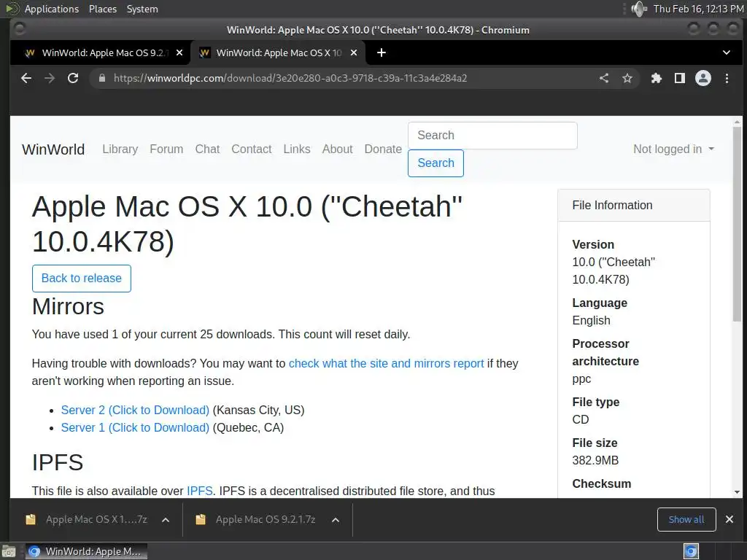The width and height of the screenshot is (747, 560).
Task: Expand options for Mac OS X download
Action: (166, 520)
